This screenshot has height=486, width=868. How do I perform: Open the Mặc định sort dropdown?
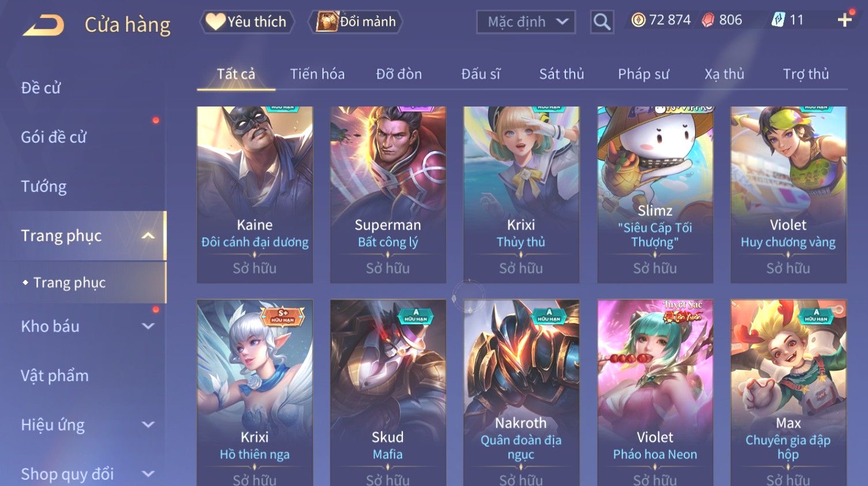pos(526,22)
